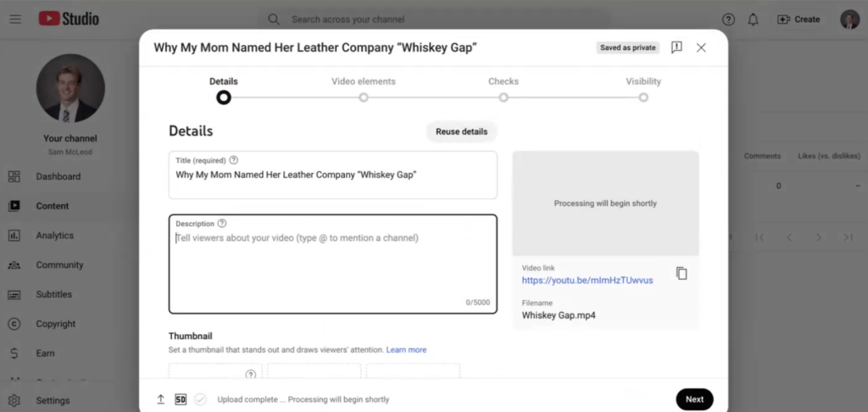Copy the video link with clipboard icon
The width and height of the screenshot is (868, 412).
[x=682, y=274]
